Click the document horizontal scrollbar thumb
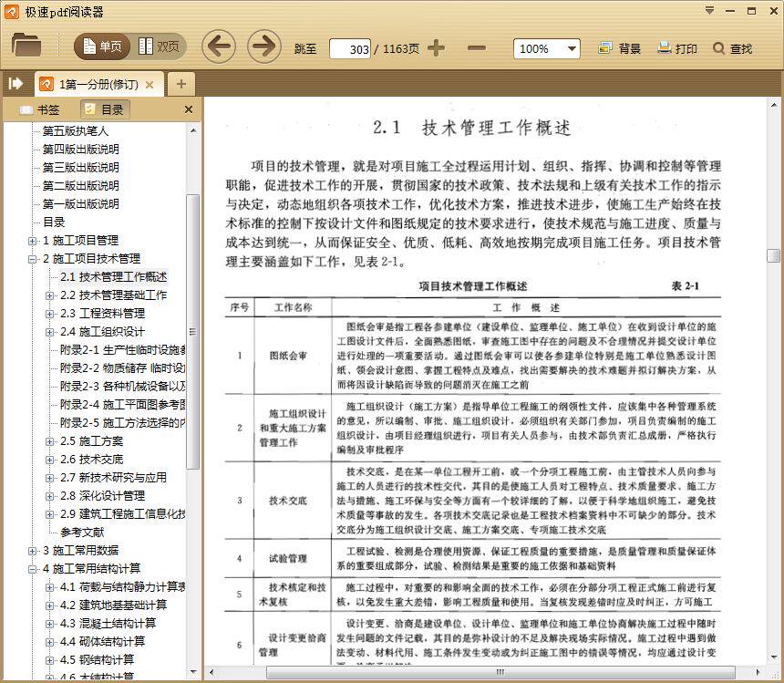Image resolution: width=784 pixels, height=683 pixels. coord(500,672)
